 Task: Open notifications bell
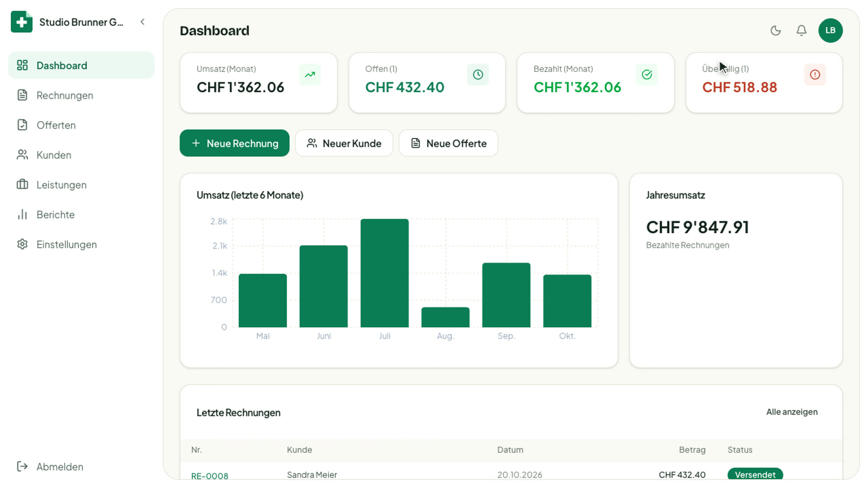pos(802,30)
